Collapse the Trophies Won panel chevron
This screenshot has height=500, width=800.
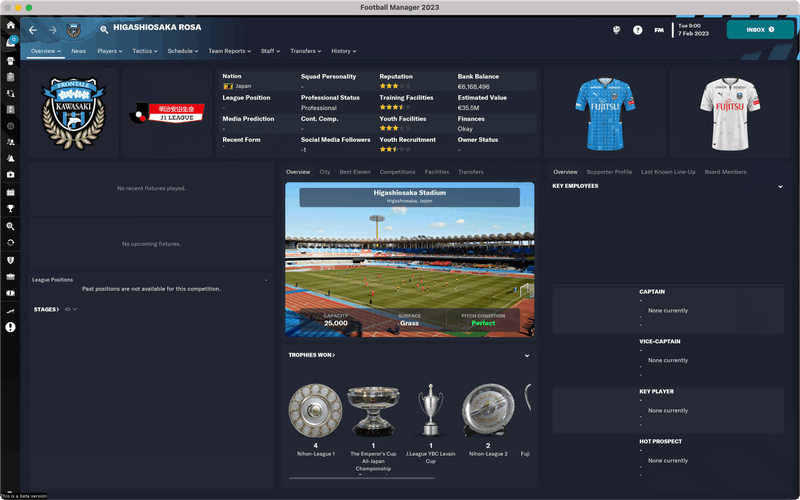(x=527, y=356)
